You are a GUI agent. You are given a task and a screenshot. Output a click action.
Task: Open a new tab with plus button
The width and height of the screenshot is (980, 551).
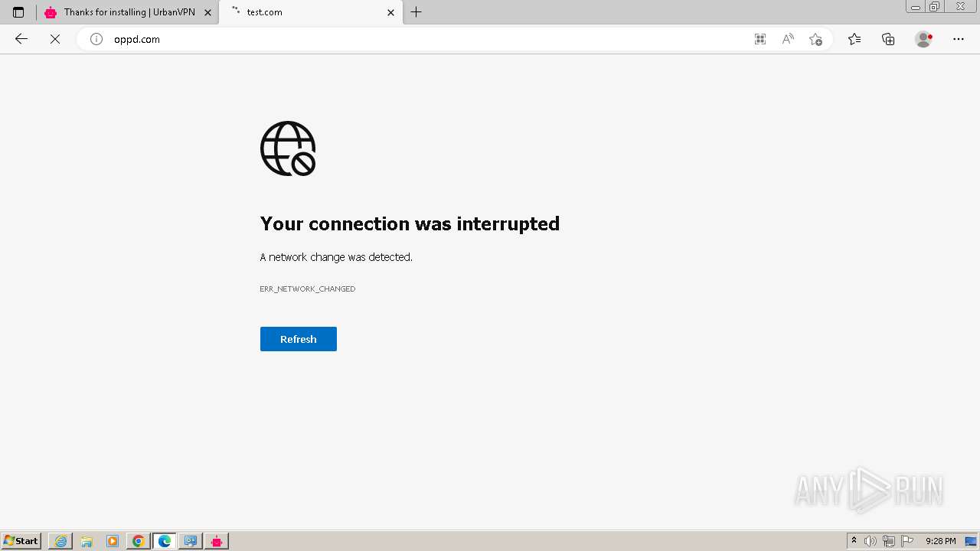416,12
